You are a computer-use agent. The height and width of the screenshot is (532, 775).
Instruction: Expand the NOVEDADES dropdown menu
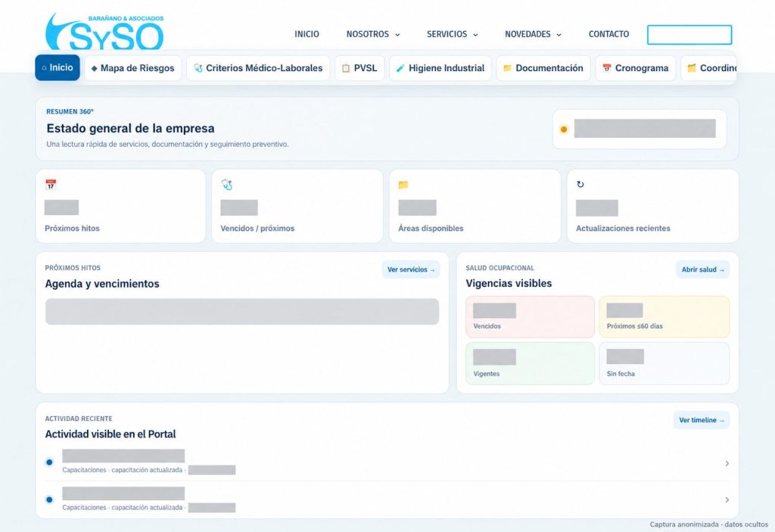point(533,34)
